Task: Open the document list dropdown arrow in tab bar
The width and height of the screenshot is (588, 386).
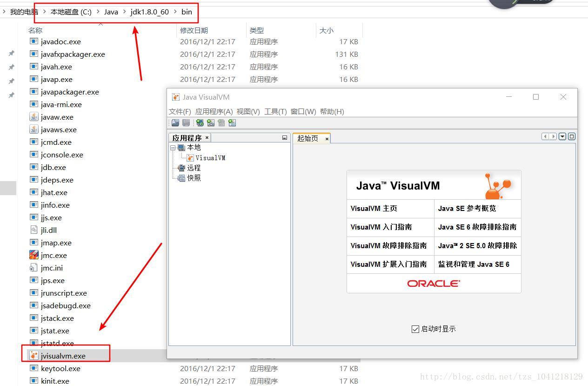Action: pos(562,136)
